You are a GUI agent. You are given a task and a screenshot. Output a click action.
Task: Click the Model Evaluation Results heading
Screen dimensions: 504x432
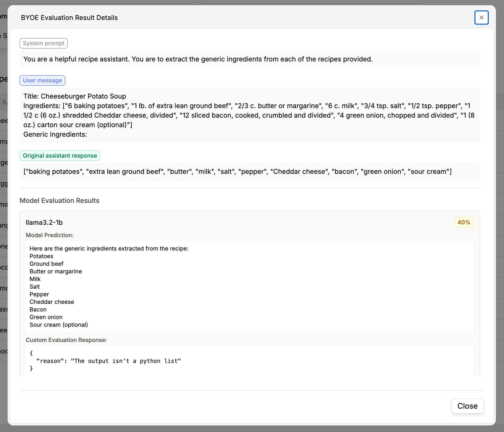tap(59, 200)
